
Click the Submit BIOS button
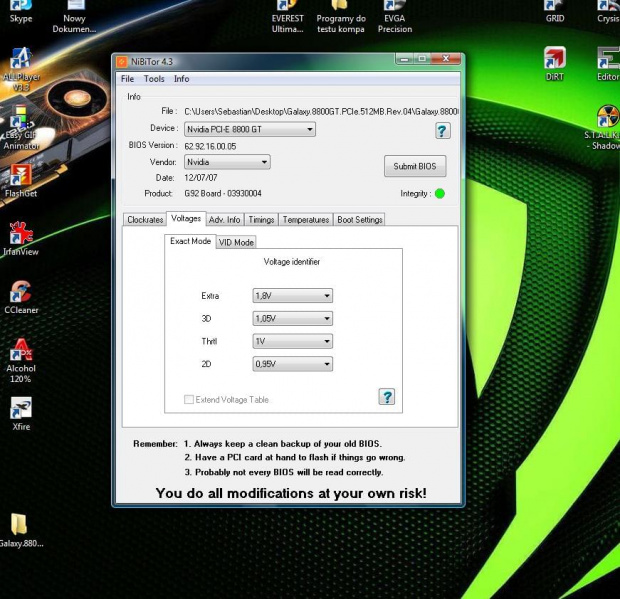click(x=415, y=166)
